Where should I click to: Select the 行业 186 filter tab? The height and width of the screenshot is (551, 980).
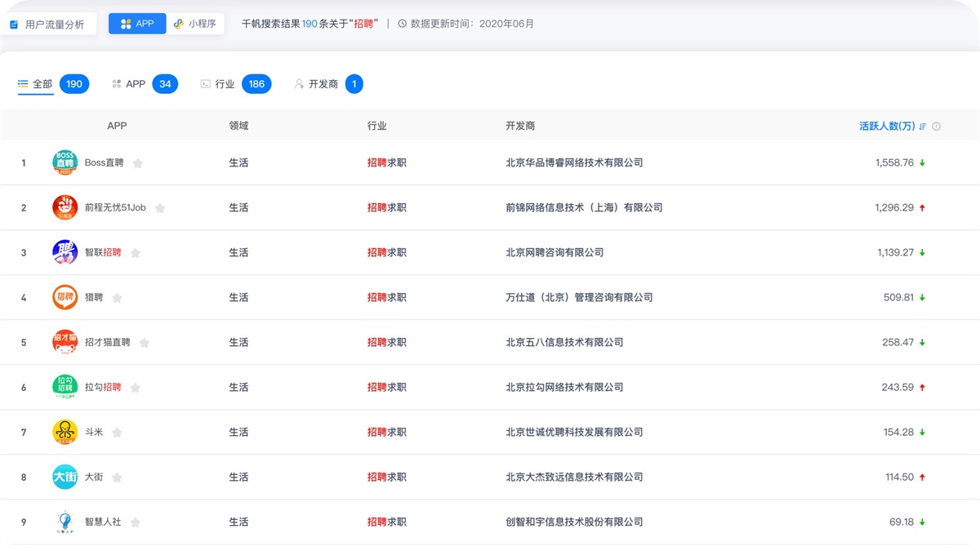(x=236, y=84)
